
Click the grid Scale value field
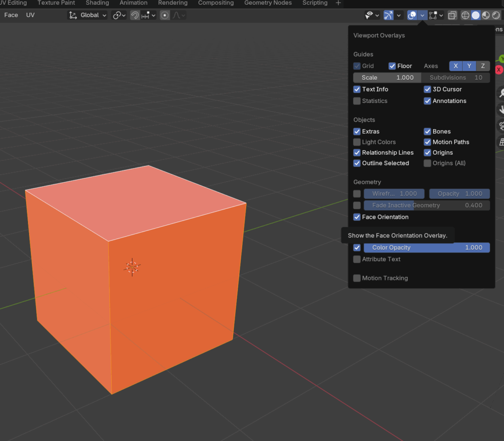click(387, 77)
